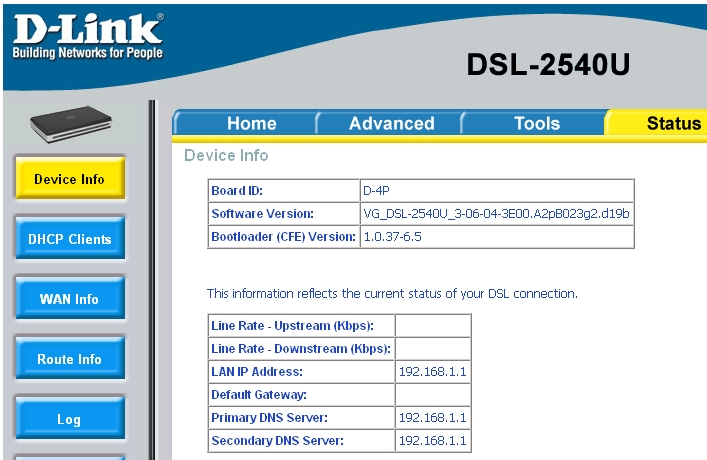Switch to the Advanced tab
The image size is (707, 460).
point(391,123)
